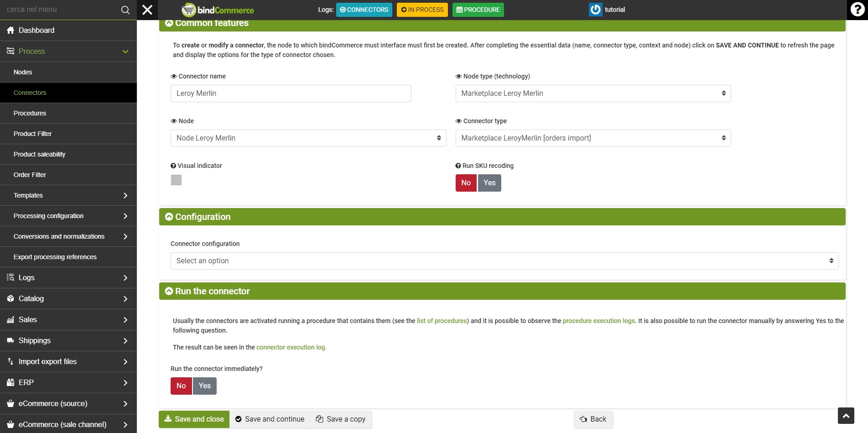Click the Dashboard home icon
The height and width of the screenshot is (433, 868).
(10, 30)
